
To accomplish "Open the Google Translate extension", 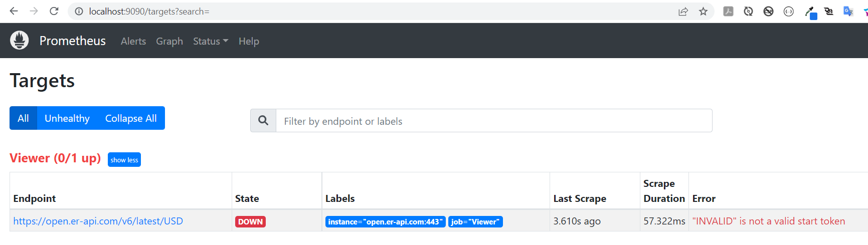I will [848, 12].
